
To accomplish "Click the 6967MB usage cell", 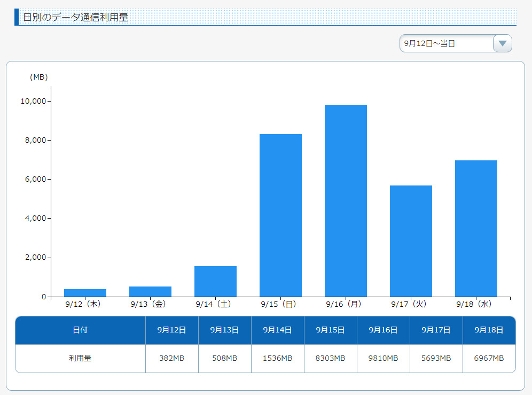I will tap(489, 358).
